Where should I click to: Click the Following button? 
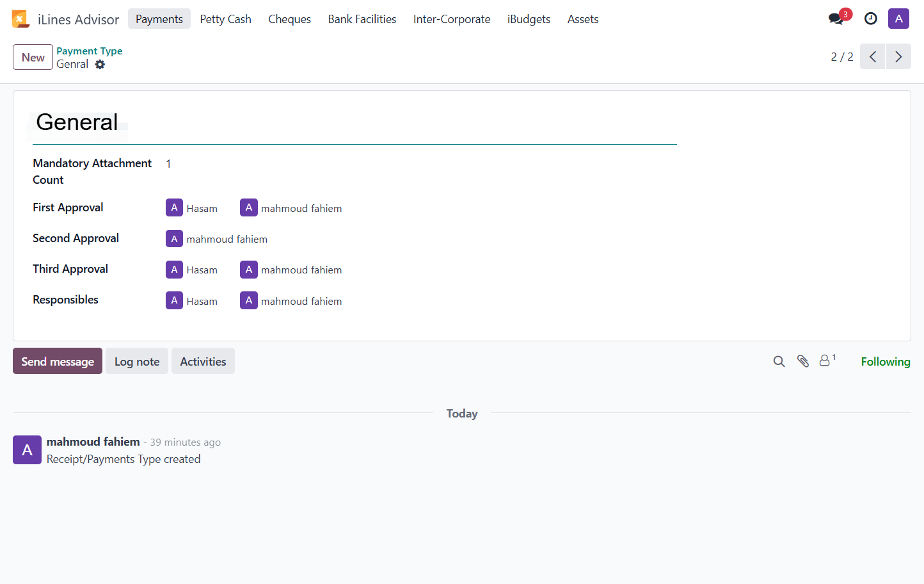[x=886, y=361]
